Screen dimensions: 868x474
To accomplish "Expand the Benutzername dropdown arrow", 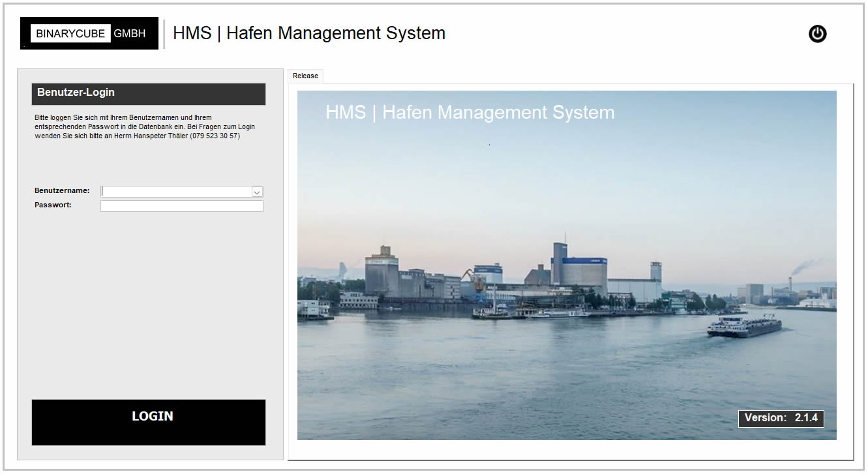I will pyautogui.click(x=257, y=192).
